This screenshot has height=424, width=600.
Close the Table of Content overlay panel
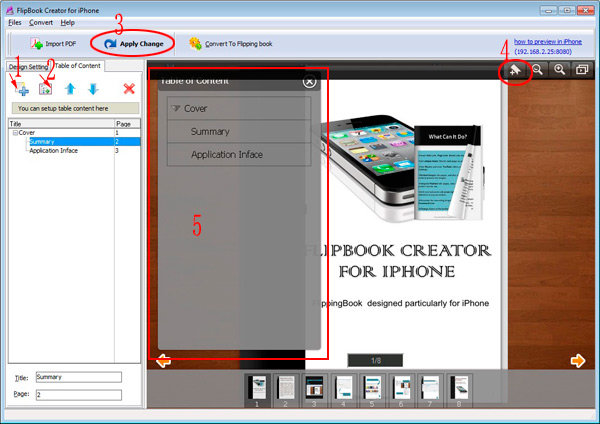310,81
